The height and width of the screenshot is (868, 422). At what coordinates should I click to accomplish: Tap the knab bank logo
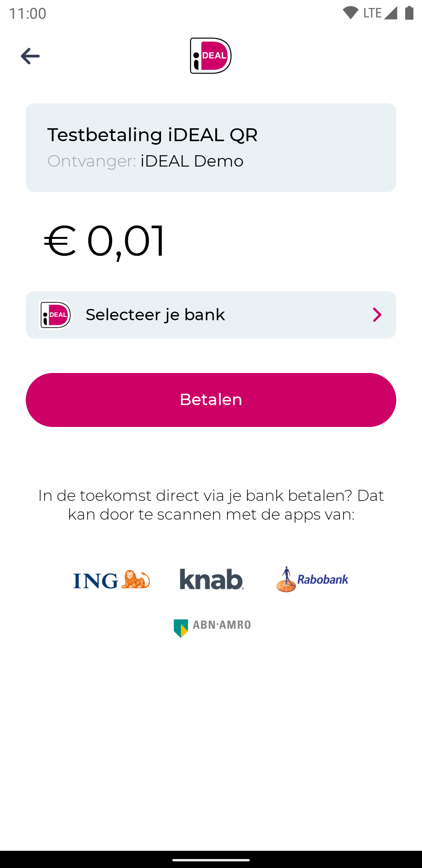pos(212,579)
